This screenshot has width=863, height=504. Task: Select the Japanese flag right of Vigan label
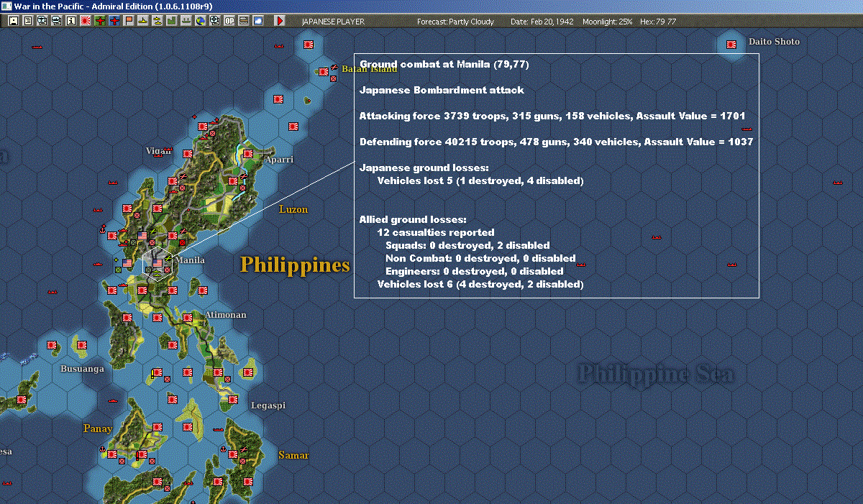click(188, 153)
